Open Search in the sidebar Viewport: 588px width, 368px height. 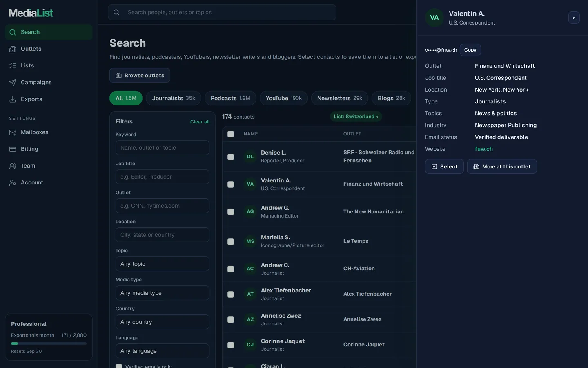pyautogui.click(x=49, y=32)
